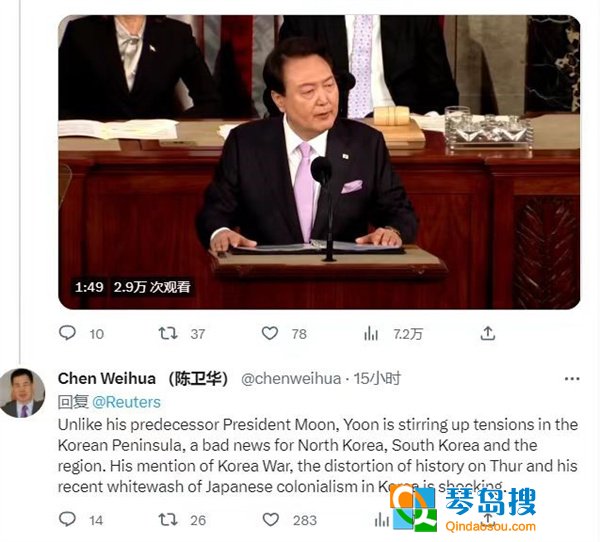Click the 2.9万 次观看 view count label
600x542 pixels.
[x=152, y=287]
